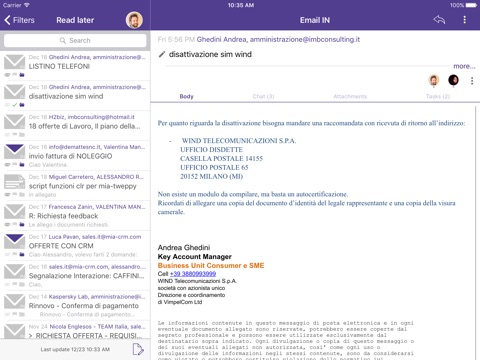Select purple unread envelope of OFFERTE CON CRM
The width and height of the screenshot is (480, 360).
14,242
